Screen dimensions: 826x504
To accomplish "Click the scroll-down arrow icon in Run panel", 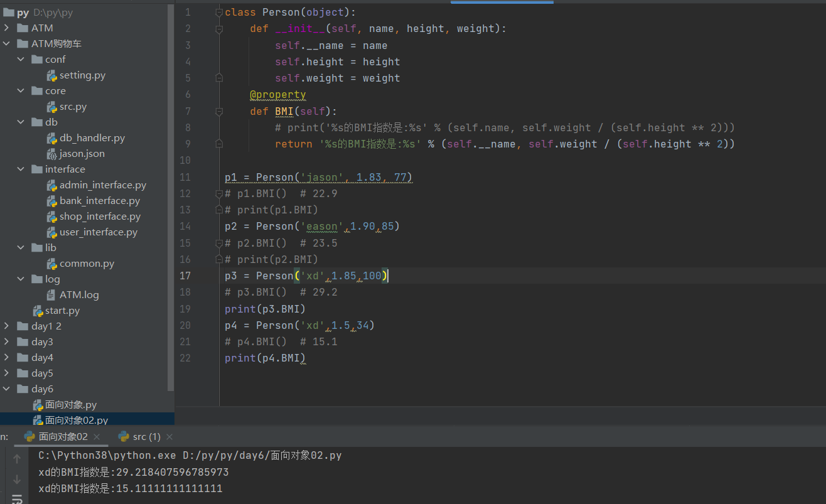I will (17, 480).
